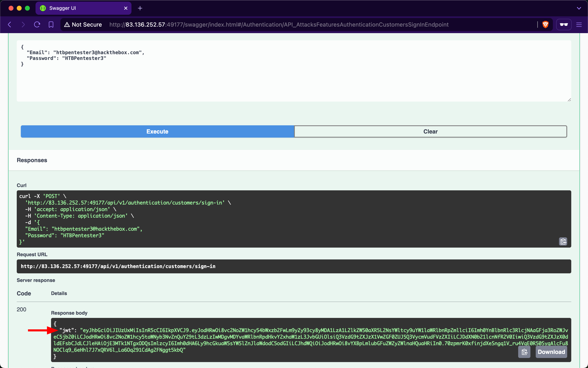Copy the curl command to clipboard
The image size is (588, 368).
563,241
